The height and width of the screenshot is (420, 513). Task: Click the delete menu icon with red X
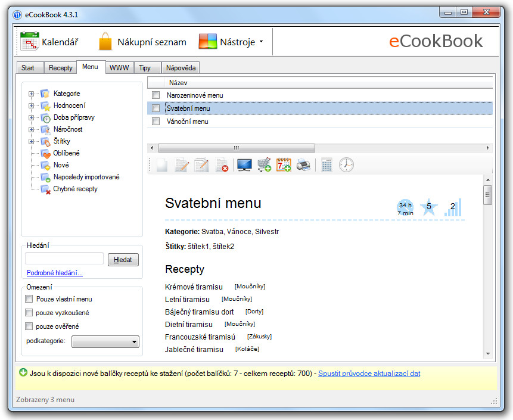tap(222, 165)
